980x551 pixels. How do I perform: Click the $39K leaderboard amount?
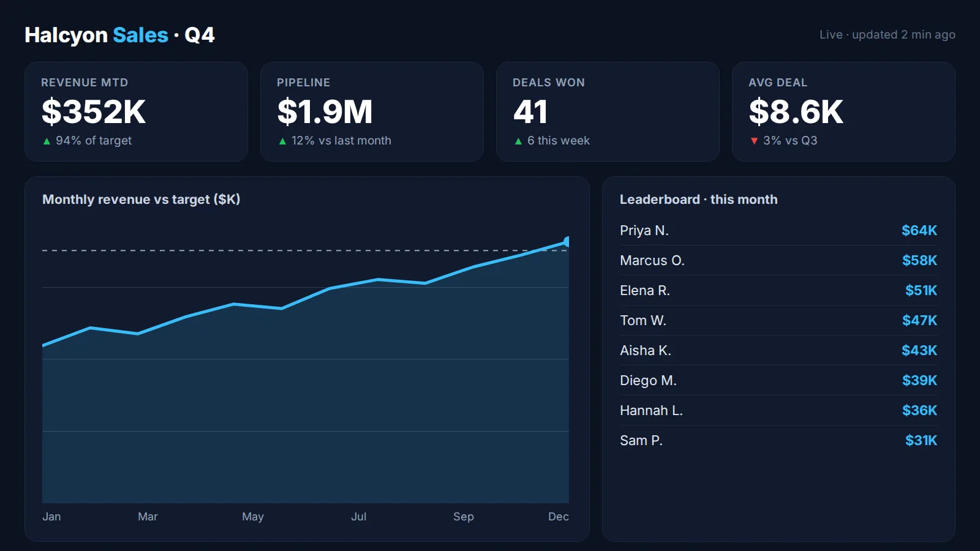point(919,381)
